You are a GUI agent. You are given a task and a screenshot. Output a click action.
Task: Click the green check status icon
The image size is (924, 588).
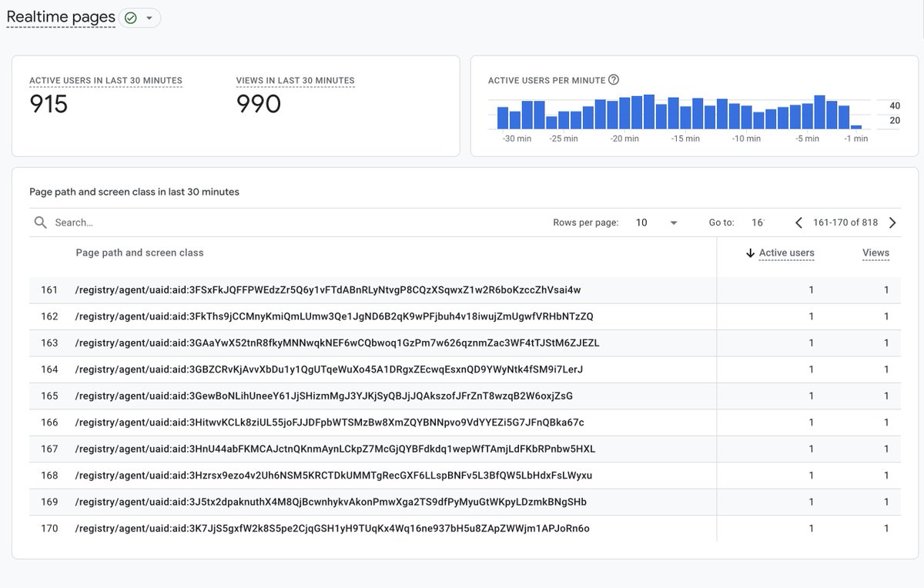click(130, 18)
